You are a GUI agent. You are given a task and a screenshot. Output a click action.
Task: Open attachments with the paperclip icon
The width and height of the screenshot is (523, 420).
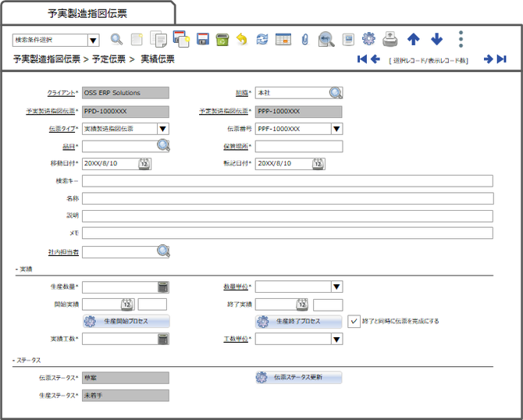[x=305, y=39]
